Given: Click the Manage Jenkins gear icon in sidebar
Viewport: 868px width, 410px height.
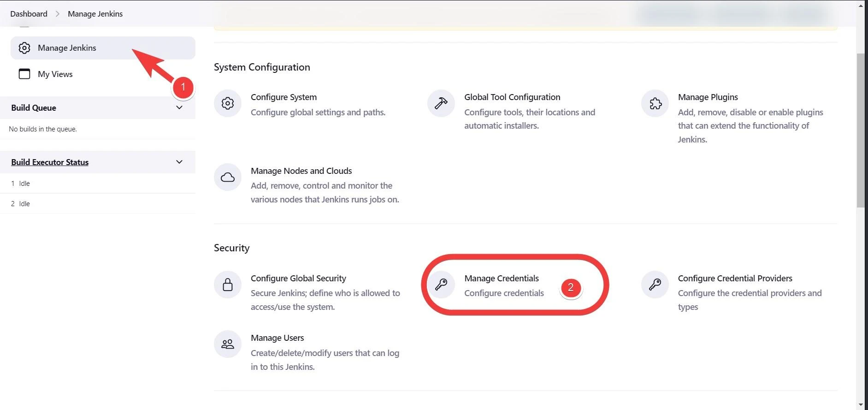Looking at the screenshot, I should point(24,48).
